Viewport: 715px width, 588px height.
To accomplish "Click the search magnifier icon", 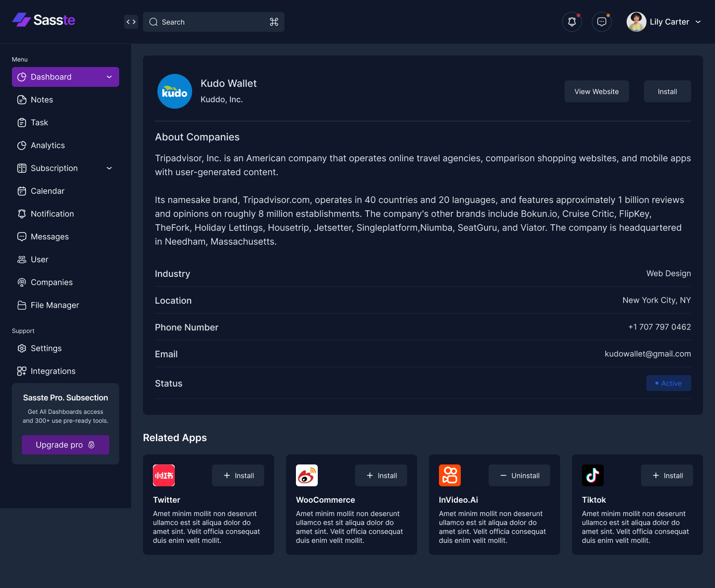I will (x=153, y=22).
